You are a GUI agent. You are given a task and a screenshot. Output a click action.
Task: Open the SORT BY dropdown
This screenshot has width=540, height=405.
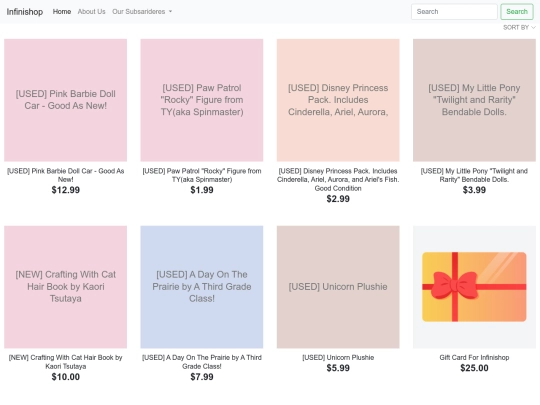(519, 28)
